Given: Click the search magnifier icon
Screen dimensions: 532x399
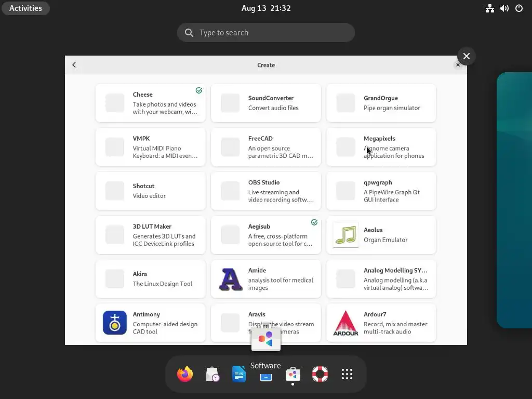Looking at the screenshot, I should 189,33.
